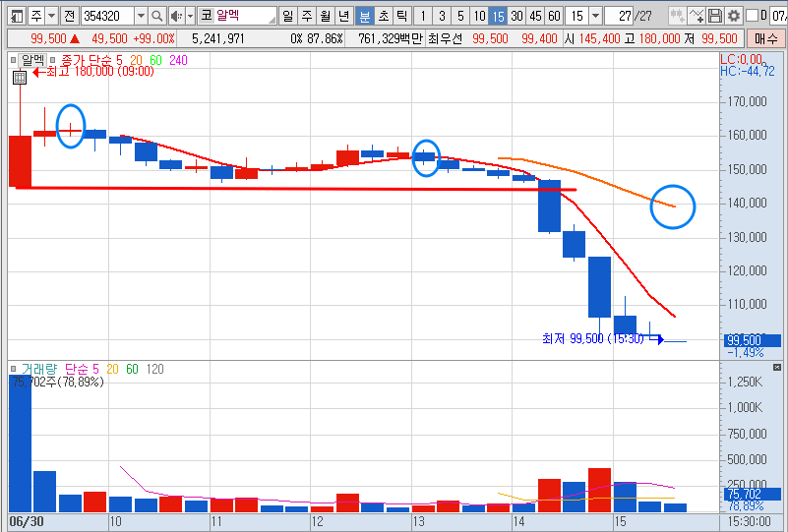Click the custom interval 15 field
Screen dimensions: 788x532
pyautogui.click(x=577, y=16)
